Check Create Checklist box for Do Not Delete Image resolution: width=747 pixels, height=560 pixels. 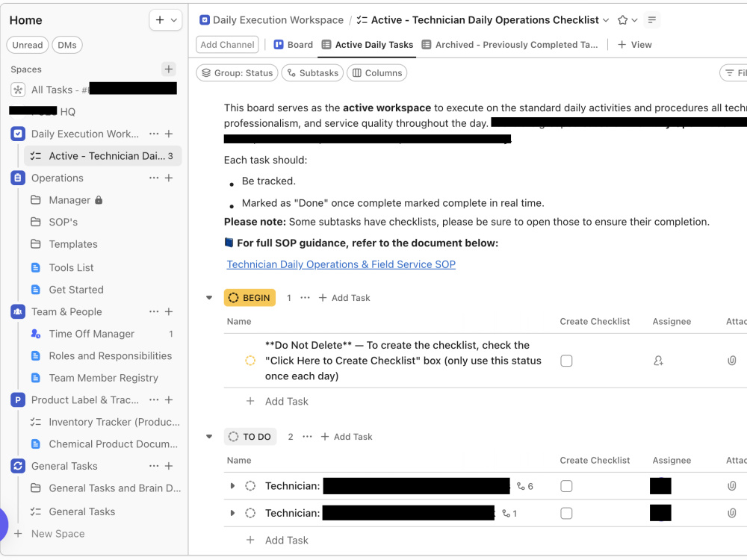(x=566, y=361)
